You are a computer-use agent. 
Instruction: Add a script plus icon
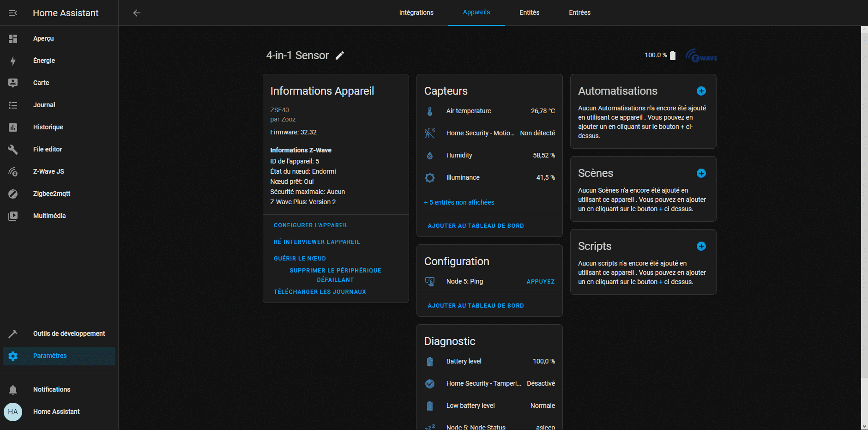point(701,246)
